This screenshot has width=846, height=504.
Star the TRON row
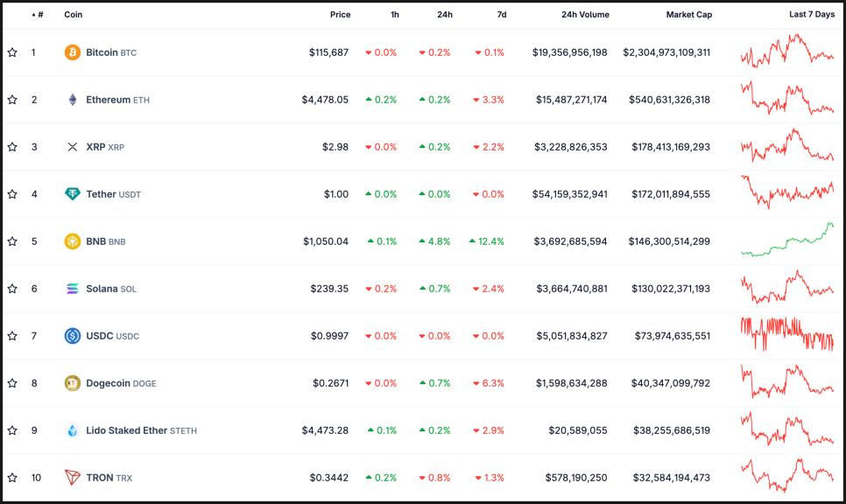[x=12, y=478]
